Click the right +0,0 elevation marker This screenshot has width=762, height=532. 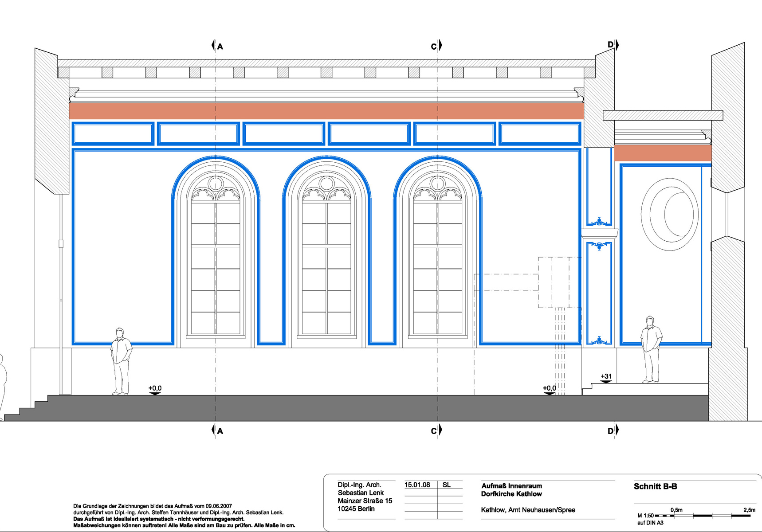tap(549, 389)
